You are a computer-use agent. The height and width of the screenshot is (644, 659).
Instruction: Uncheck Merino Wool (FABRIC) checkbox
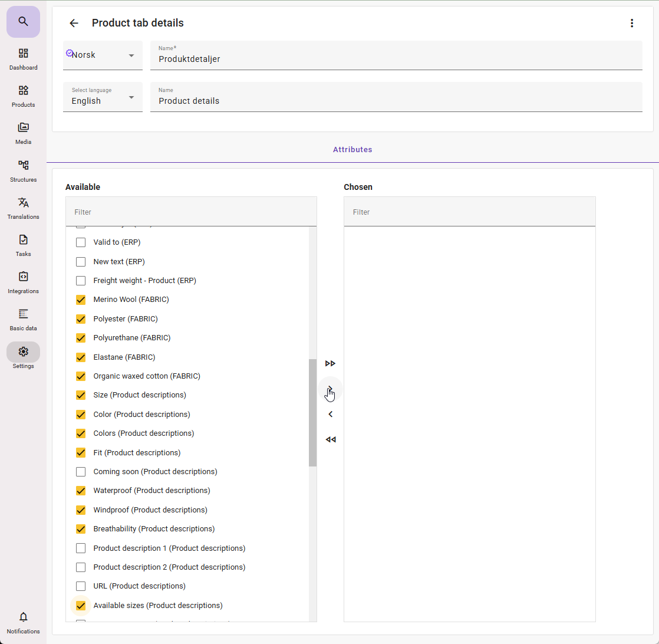pyautogui.click(x=81, y=300)
